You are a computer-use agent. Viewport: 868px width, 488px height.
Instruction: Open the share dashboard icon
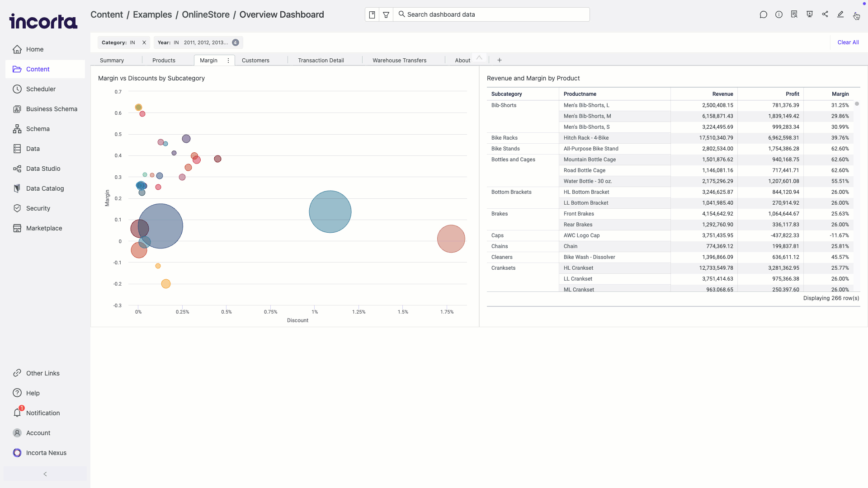coord(825,14)
